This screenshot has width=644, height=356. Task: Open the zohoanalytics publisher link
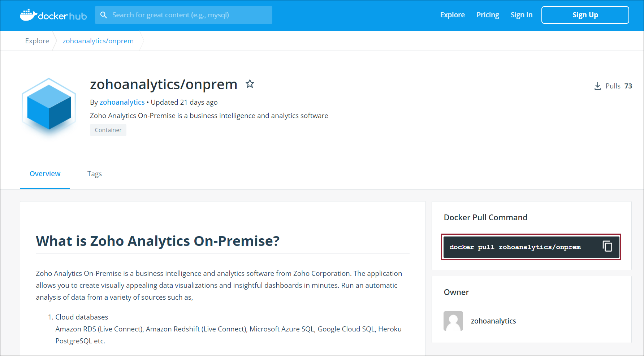[x=122, y=102]
